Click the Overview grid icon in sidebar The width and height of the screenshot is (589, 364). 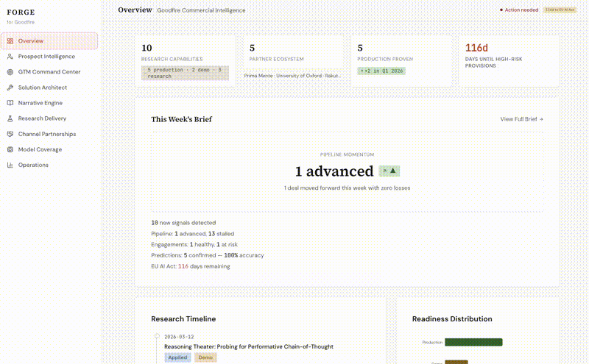point(10,41)
